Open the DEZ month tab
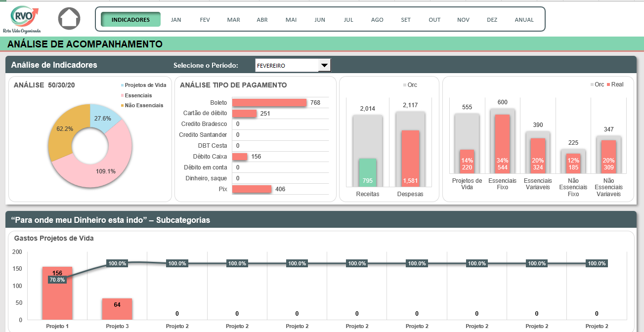644x332 pixels. point(492,20)
